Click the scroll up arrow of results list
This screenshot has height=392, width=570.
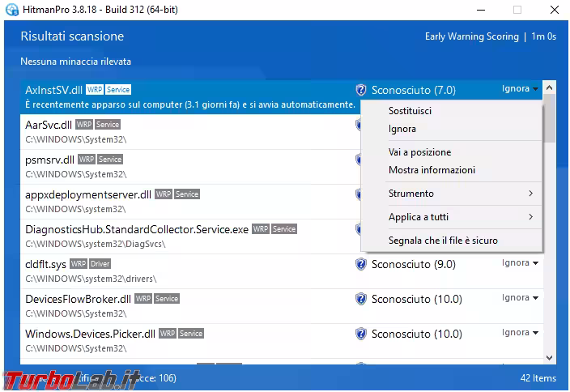coord(549,87)
